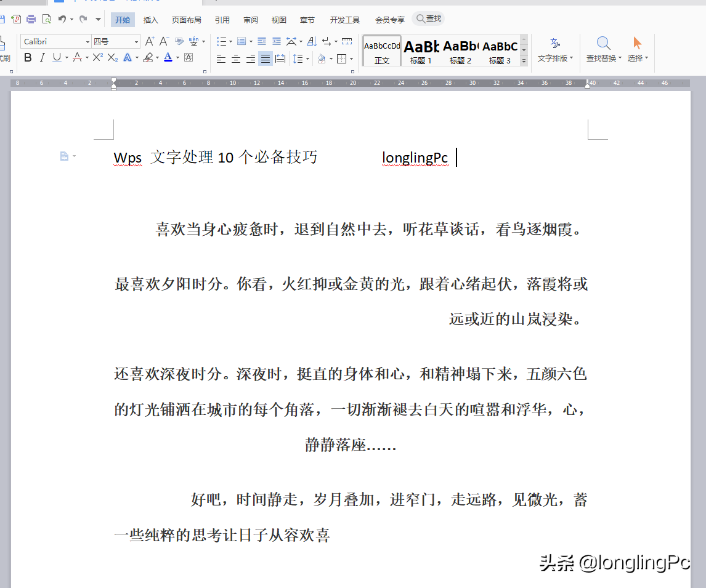
Task: Undo the last action
Action: [62, 19]
